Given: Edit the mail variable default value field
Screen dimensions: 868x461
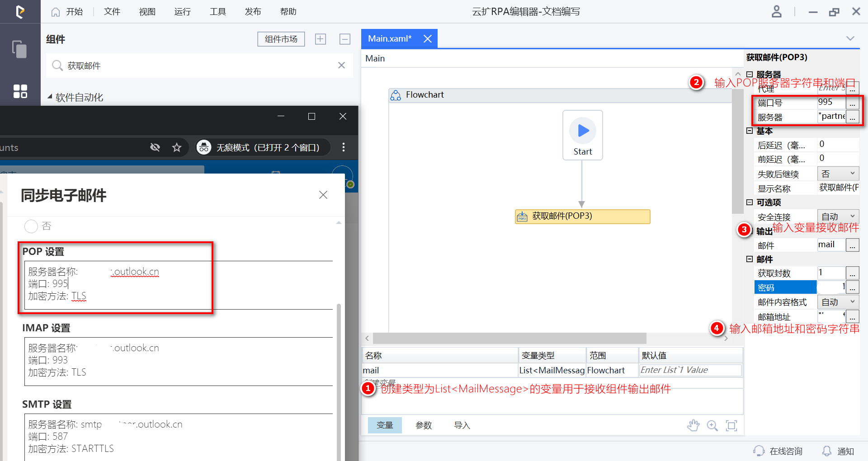Looking at the screenshot, I should point(690,370).
